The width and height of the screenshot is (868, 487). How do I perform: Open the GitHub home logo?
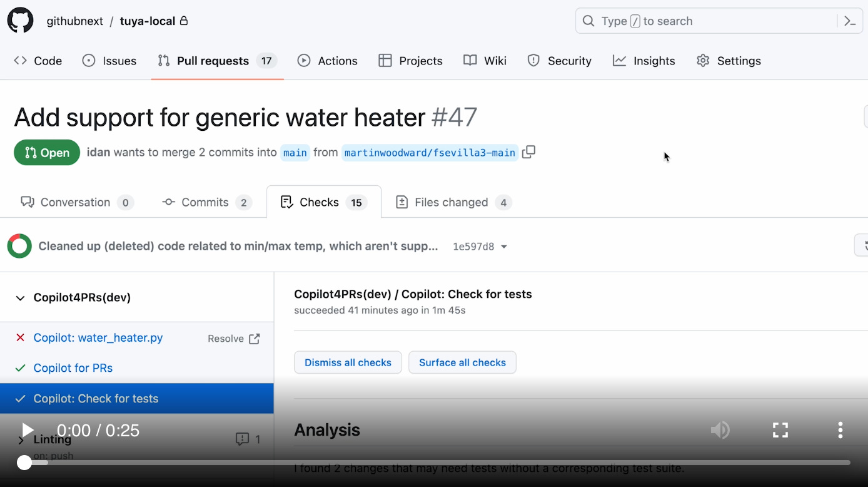[x=20, y=21]
